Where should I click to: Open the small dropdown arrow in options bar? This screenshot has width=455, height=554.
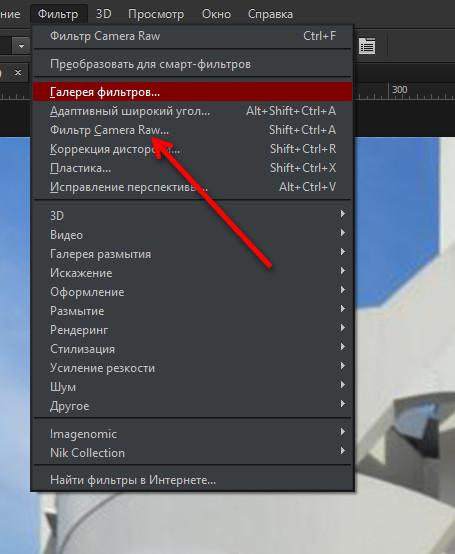tap(21, 46)
